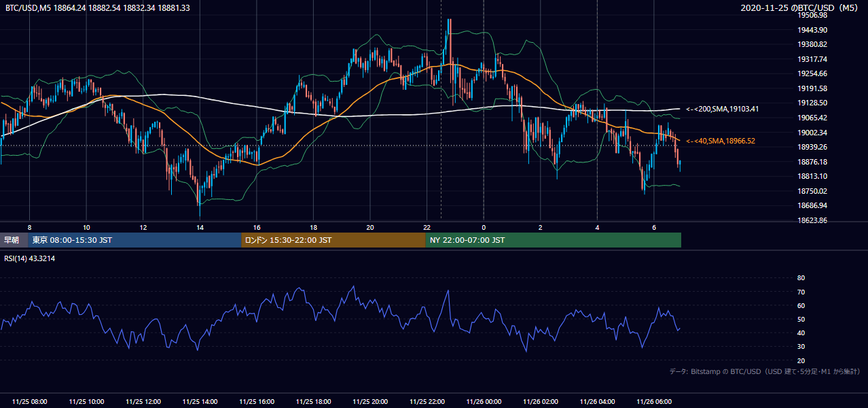Click the 200 SMA label 19103.41
868x408 pixels.
click(x=722, y=109)
